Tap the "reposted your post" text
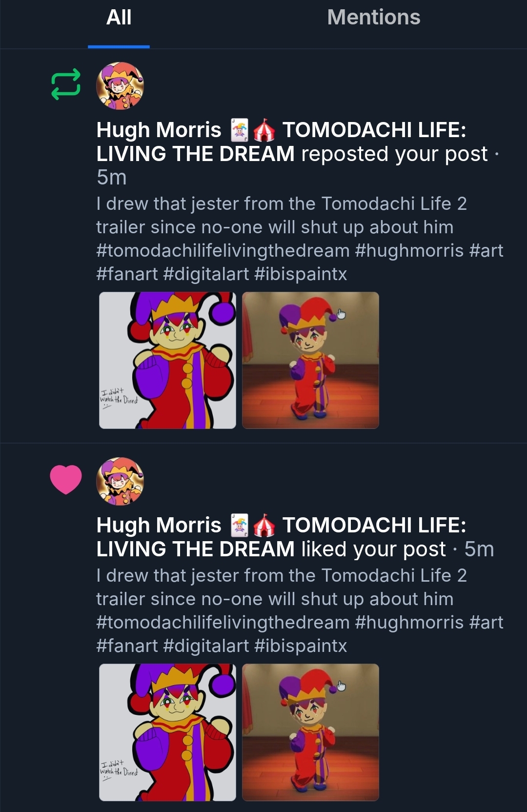Screen dimensions: 527x812 (x=394, y=154)
